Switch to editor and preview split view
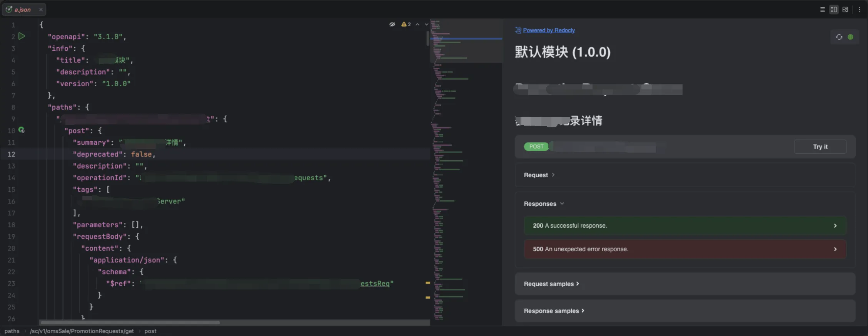 point(834,10)
